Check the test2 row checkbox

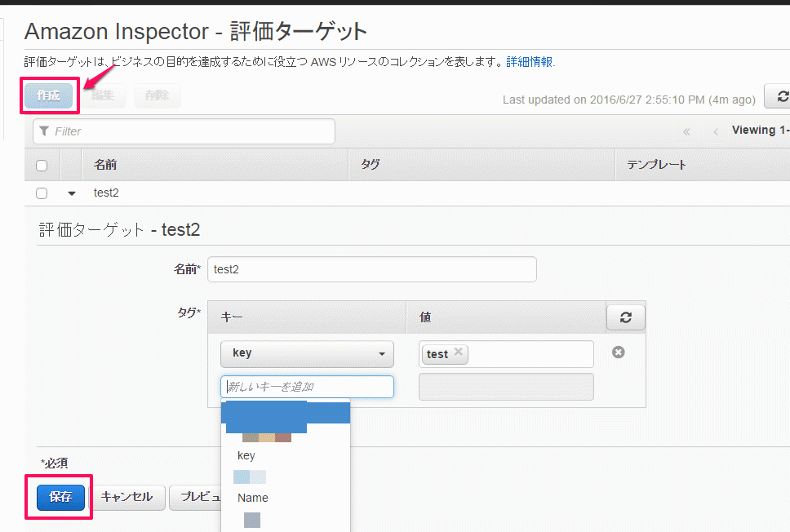coord(42,193)
